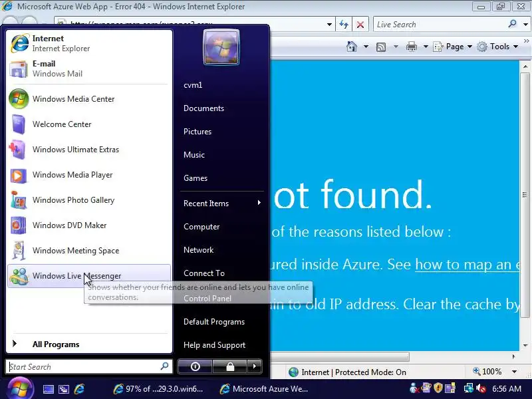532x399 pixels.
Task: Open Internet Explorer from Start menu
Action: coord(89,43)
